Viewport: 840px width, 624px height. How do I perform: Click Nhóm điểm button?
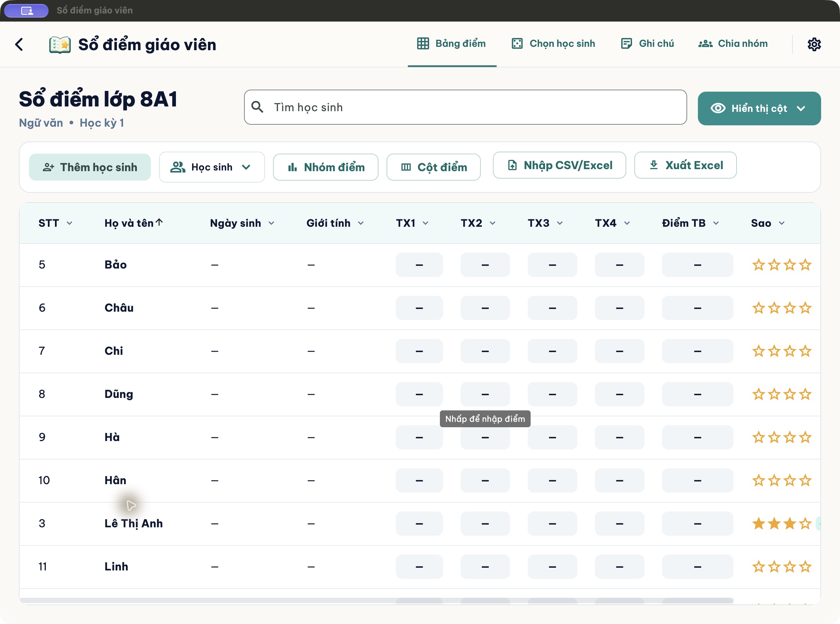pyautogui.click(x=326, y=167)
